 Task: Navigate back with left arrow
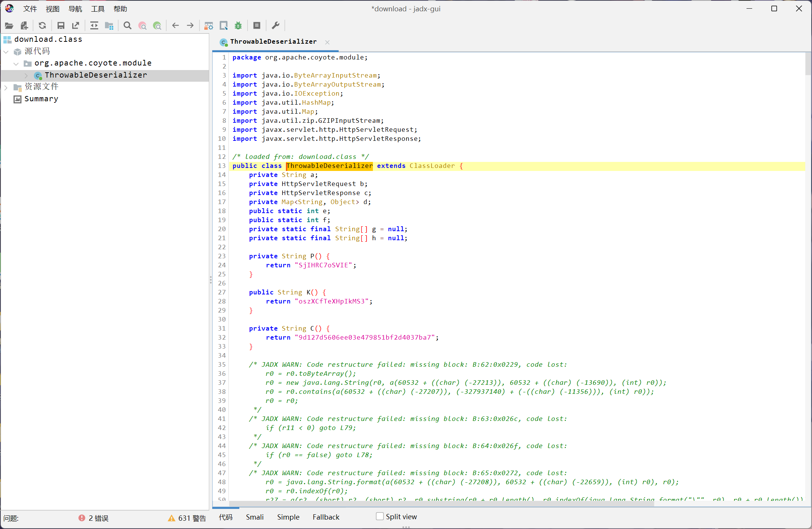(175, 26)
